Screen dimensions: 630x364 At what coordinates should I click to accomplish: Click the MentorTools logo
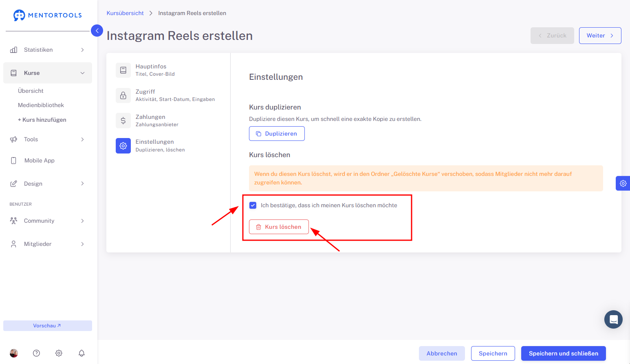pos(48,15)
